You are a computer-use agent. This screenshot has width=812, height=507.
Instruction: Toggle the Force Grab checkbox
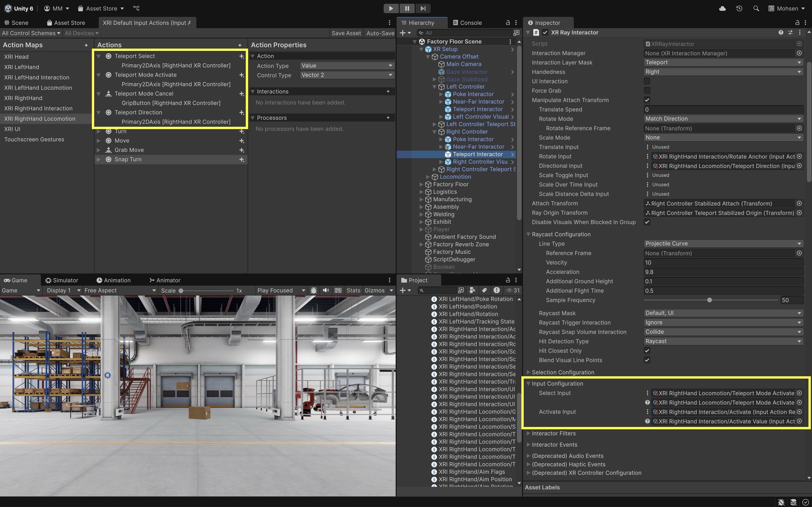pyautogui.click(x=647, y=91)
